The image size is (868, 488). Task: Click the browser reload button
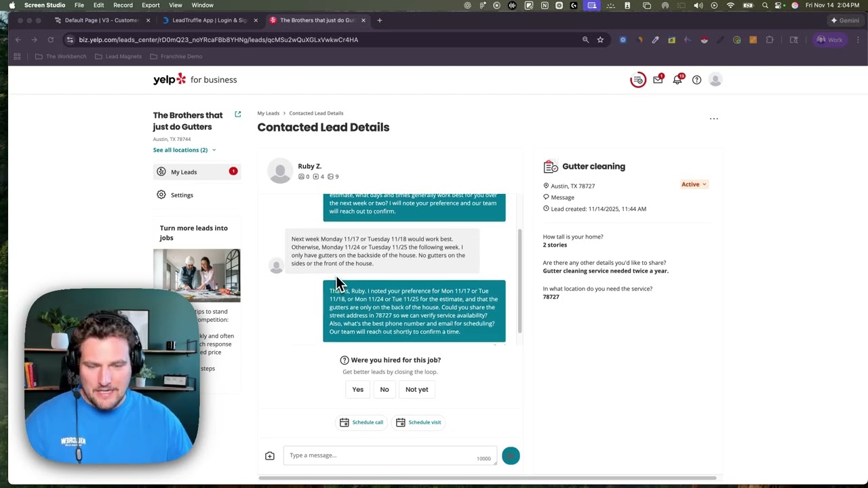(50, 40)
